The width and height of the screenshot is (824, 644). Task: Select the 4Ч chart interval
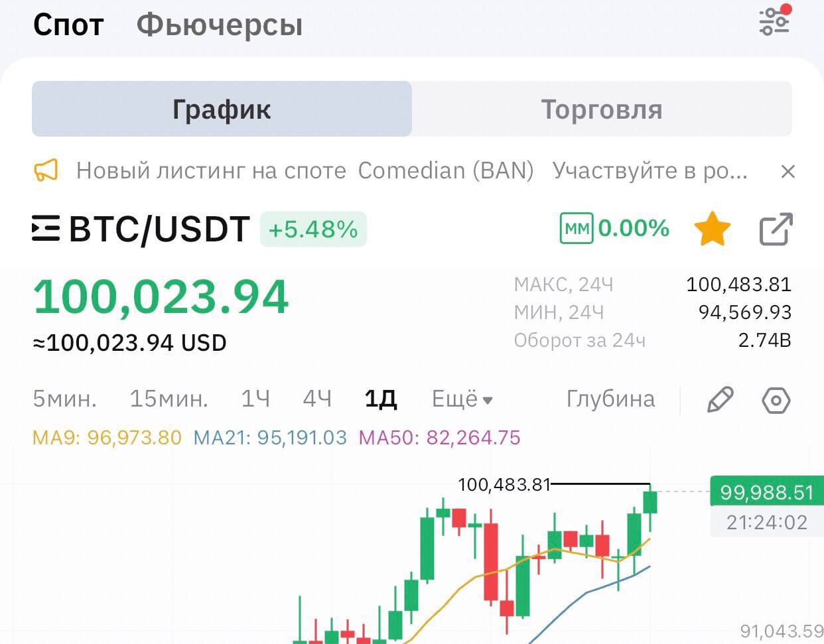pos(317,399)
